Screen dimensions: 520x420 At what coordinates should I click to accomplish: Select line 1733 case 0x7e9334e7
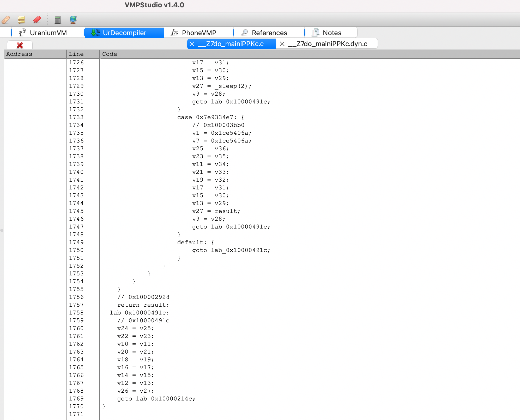(210, 117)
